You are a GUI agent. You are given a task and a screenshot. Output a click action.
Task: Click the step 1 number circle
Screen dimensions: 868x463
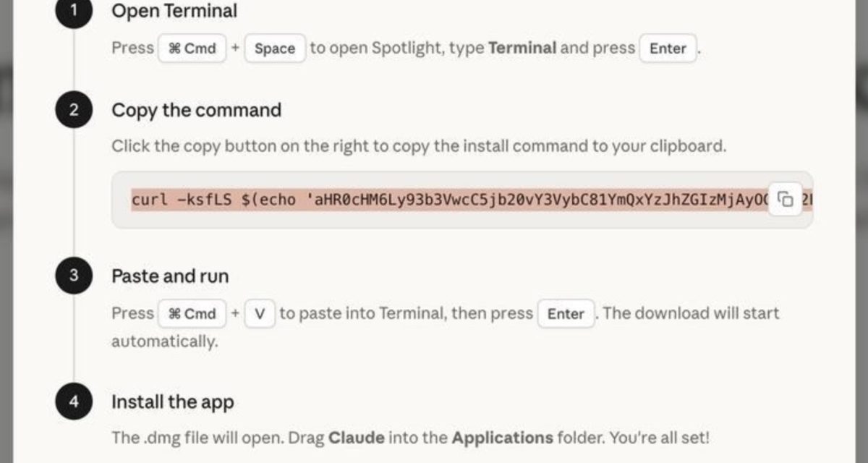75,12
